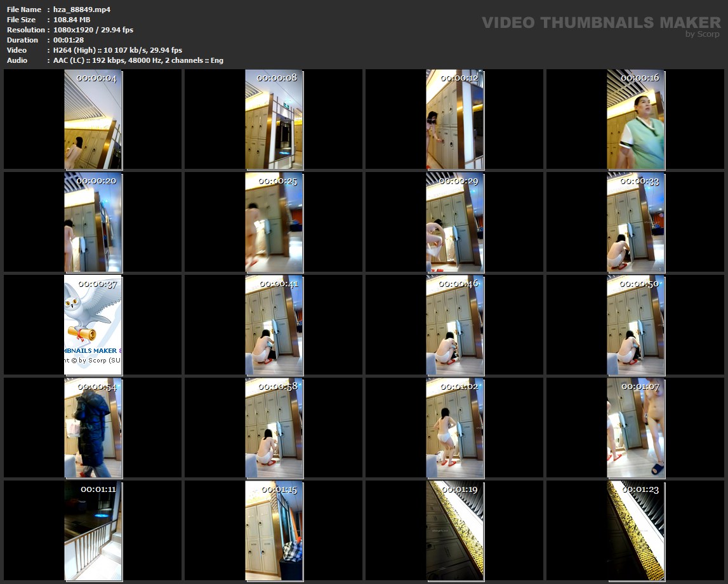Image resolution: width=728 pixels, height=584 pixels.
Task: Click the duration value 00:01:28
Action: [x=69, y=40]
